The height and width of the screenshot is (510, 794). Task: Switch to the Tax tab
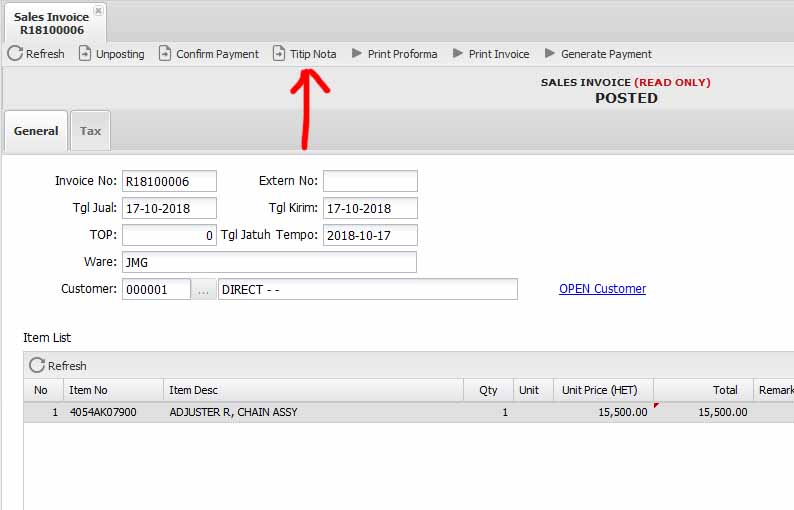click(x=90, y=131)
